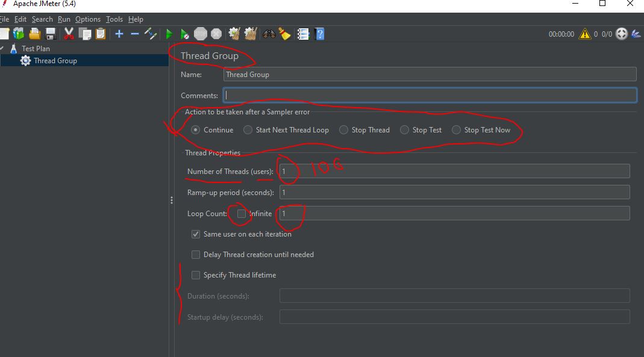Image resolution: width=644 pixels, height=357 pixels.
Task: Uncheck Same user on each iteration
Action: 196,234
